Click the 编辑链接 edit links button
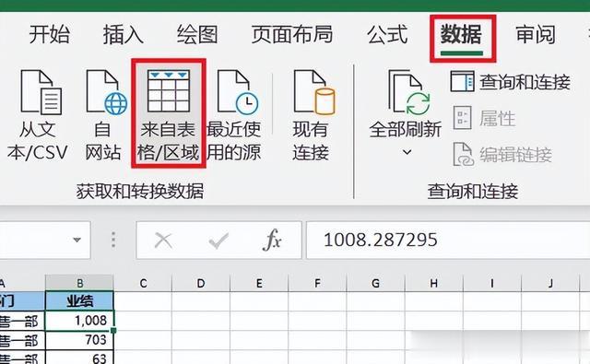The image size is (590, 364). click(501, 154)
